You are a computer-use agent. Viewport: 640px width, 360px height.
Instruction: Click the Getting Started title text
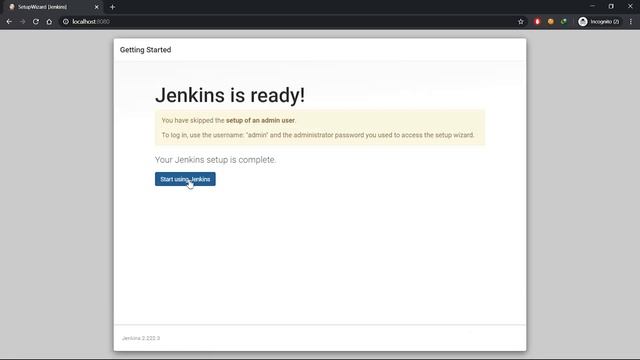[145, 50]
